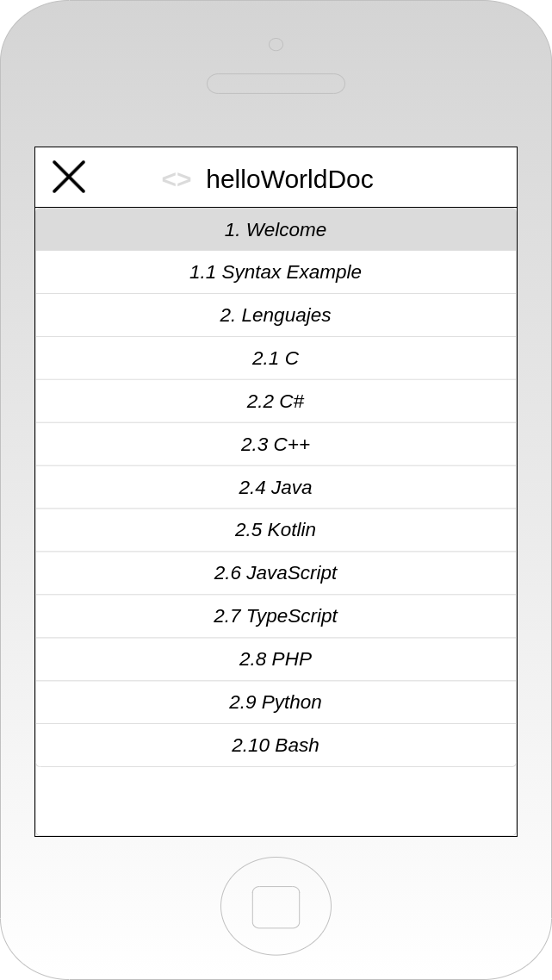Screen dimensions: 552x980
Task: Open 2.7 TypeScript documentation
Action: click(276, 617)
